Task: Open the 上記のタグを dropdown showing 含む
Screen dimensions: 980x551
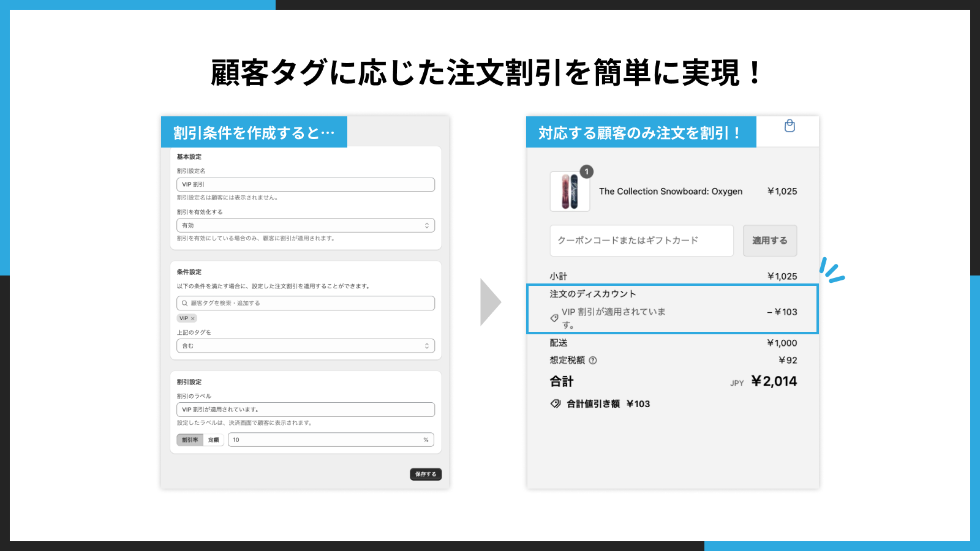Action: (305, 345)
